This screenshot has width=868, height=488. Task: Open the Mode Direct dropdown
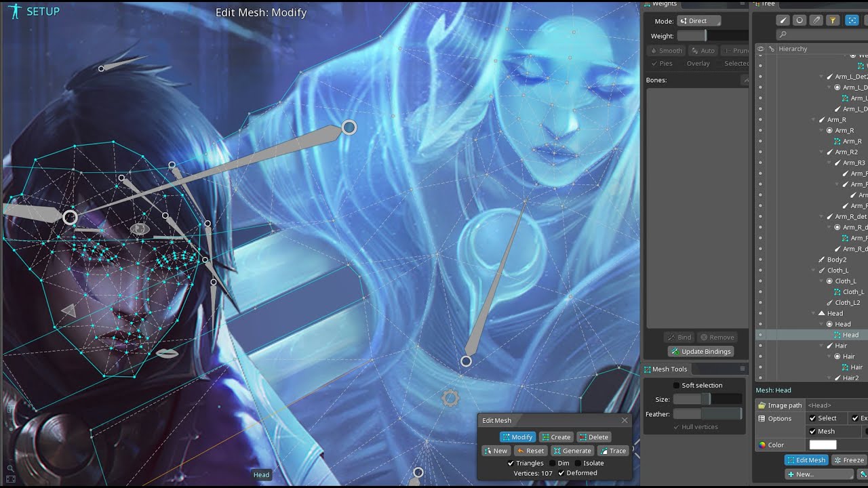pyautogui.click(x=698, y=21)
